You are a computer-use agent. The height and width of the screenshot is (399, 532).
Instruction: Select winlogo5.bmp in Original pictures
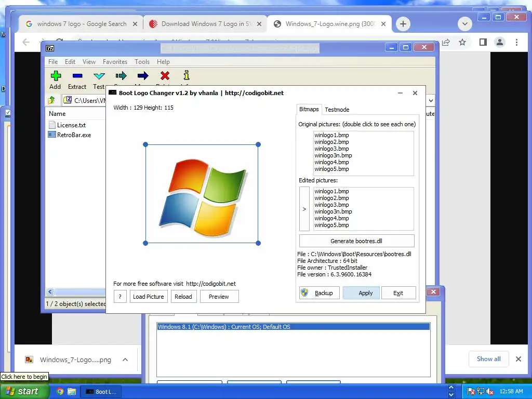331,169
